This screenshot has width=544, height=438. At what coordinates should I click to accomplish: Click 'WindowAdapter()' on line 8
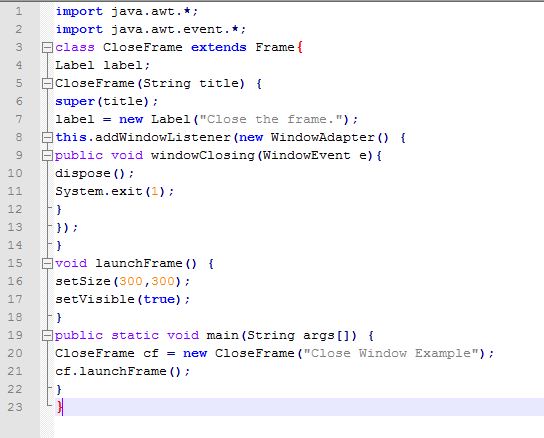[330, 137]
